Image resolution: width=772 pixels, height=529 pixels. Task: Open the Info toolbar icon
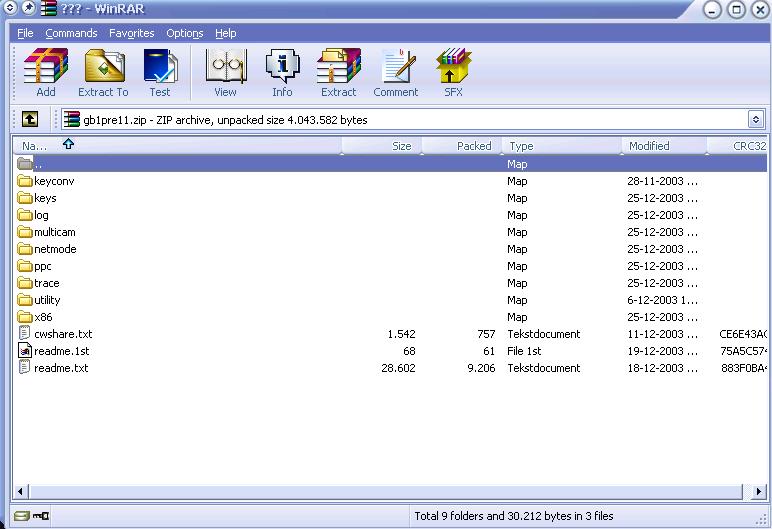point(282,66)
